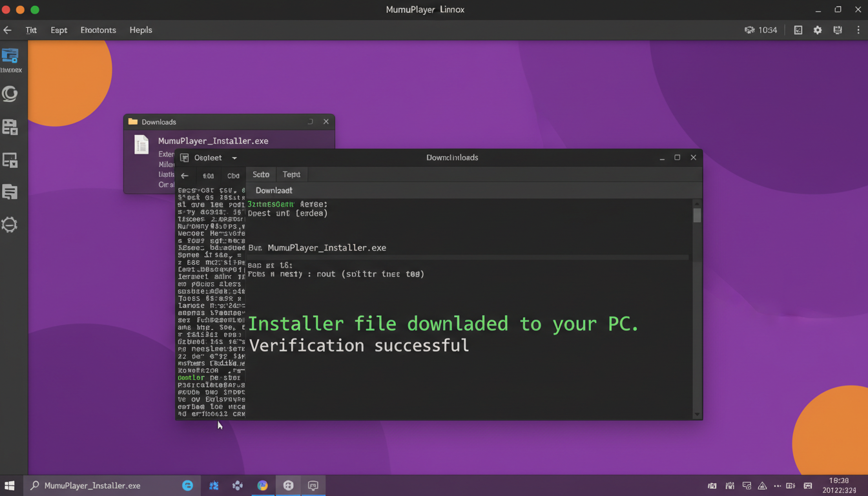Viewport: 868px width, 496px height.
Task: Click the terminal window's title bar app icon
Action: coord(185,158)
